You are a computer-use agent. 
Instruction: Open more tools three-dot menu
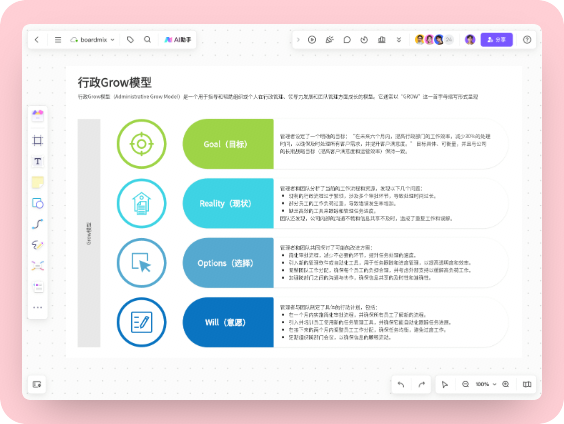coord(38,307)
